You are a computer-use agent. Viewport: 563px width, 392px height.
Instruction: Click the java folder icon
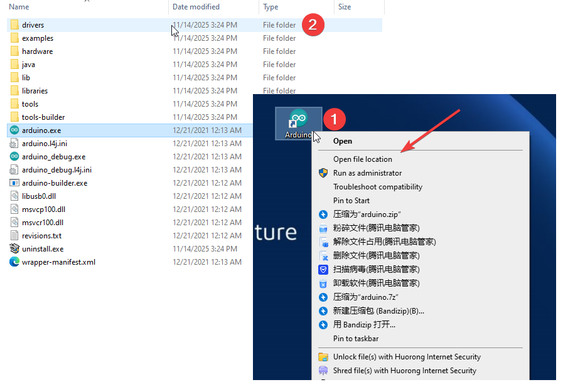[x=14, y=65]
